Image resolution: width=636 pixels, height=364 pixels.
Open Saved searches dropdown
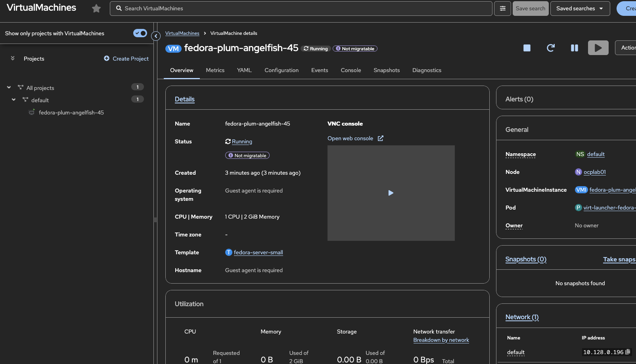pyautogui.click(x=580, y=8)
